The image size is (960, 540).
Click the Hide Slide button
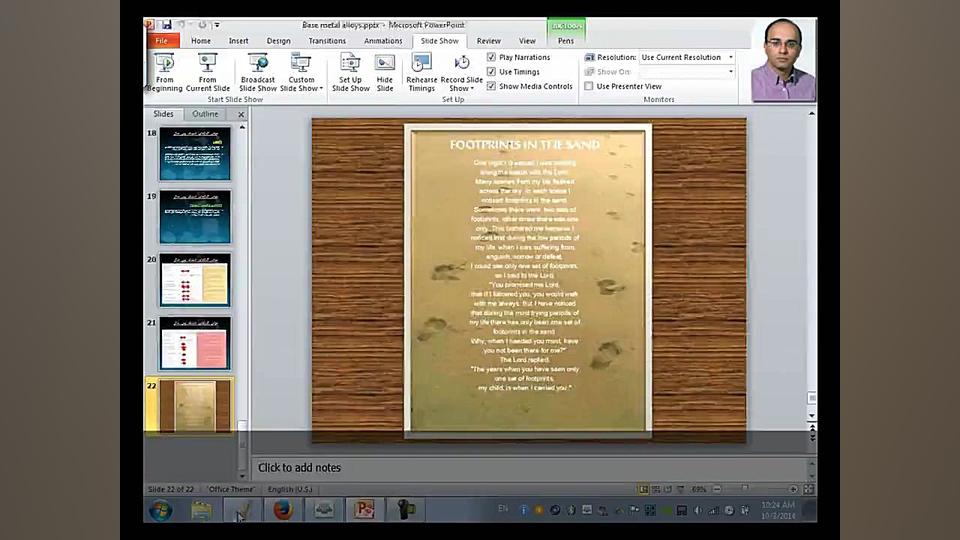384,72
